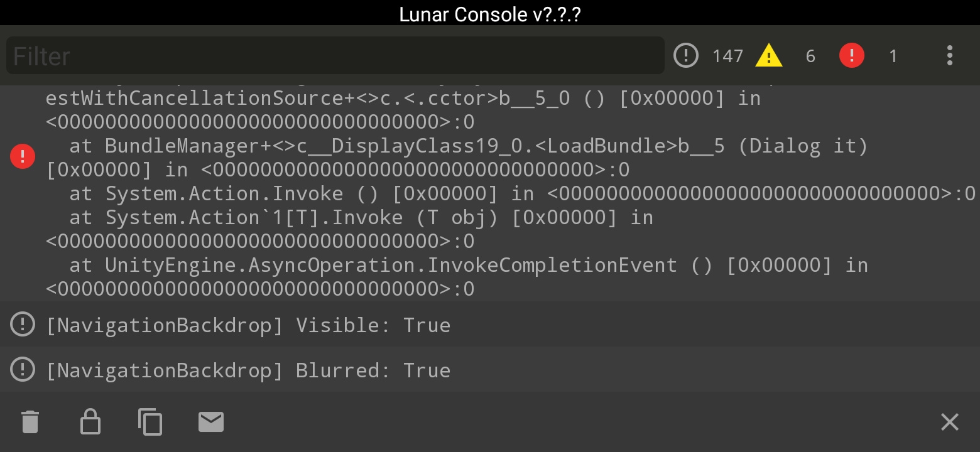This screenshot has height=452, width=980.
Task: Click the Lunar Console title bar
Action: [x=490, y=13]
